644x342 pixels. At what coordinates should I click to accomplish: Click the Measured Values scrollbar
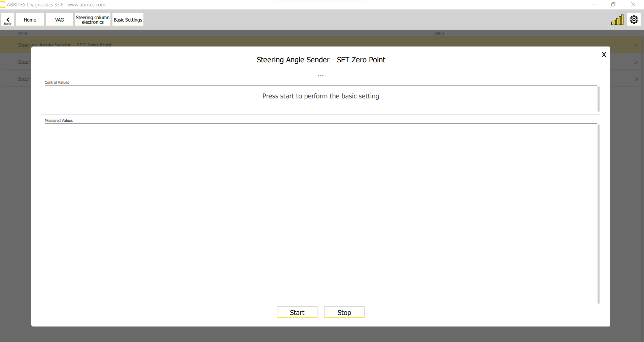(x=598, y=214)
